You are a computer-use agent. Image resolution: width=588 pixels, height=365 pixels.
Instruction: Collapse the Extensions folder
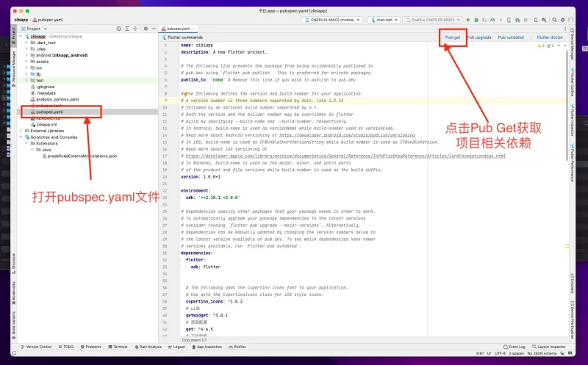(x=26, y=143)
